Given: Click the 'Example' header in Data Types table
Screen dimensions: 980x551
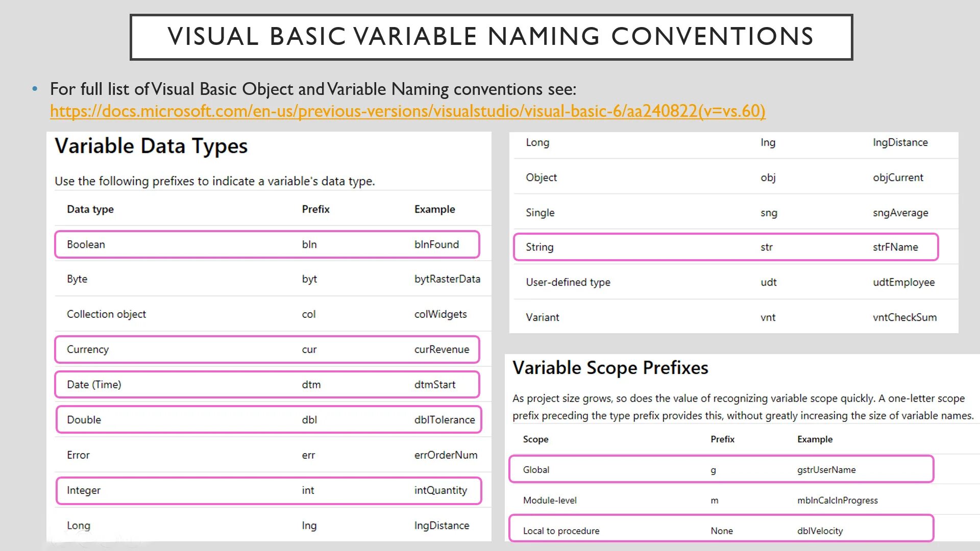Looking at the screenshot, I should point(434,209).
